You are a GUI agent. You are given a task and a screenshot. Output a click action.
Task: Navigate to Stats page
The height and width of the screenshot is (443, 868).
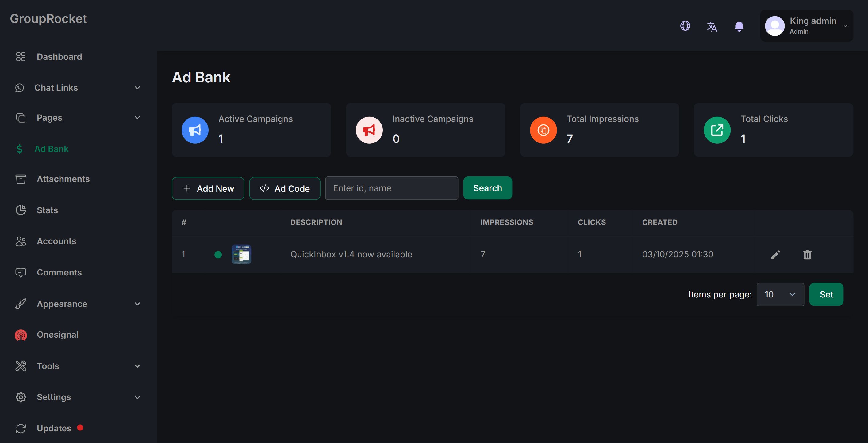(x=47, y=210)
